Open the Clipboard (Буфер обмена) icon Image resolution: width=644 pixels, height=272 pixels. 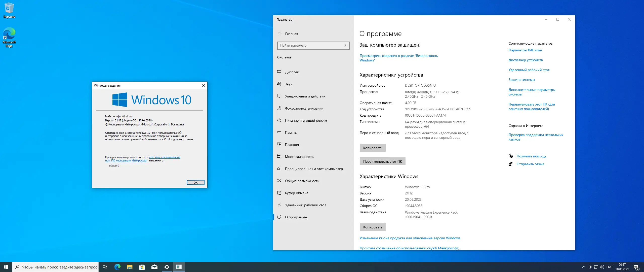[279, 193]
